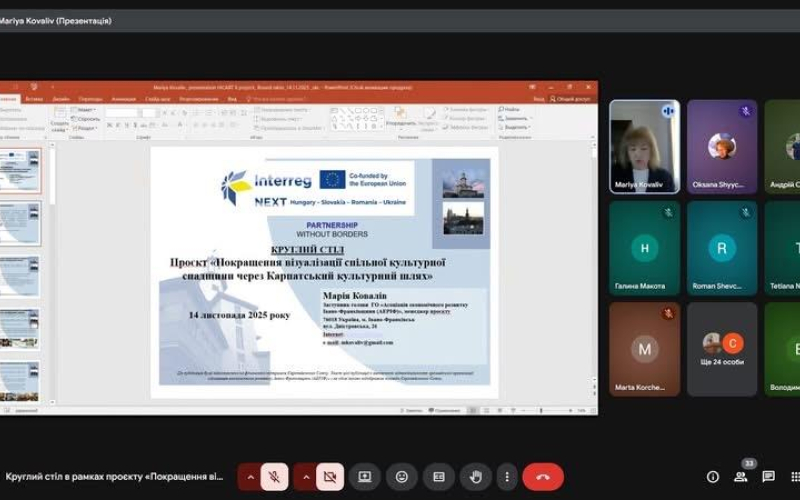Screen dimensions: 800x500
Task: Select second slide thumbnail in PowerPoint panel
Action: pos(19,223)
